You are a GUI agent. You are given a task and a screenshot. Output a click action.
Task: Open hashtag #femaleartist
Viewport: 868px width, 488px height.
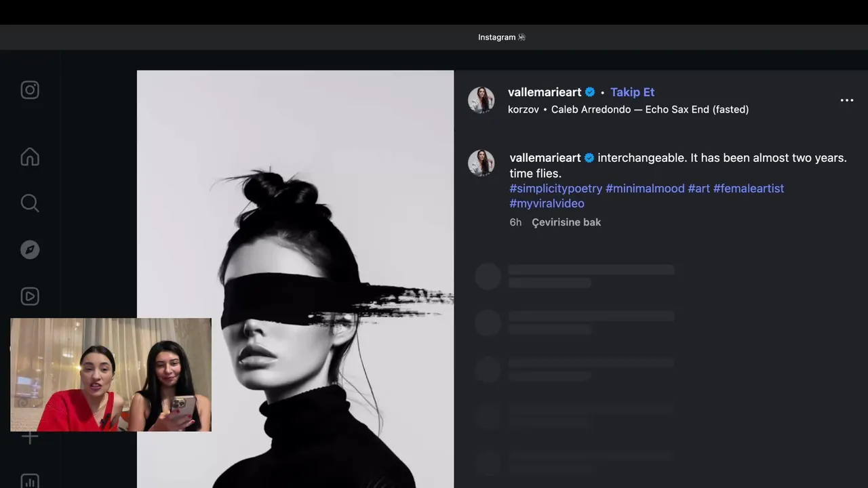(749, 188)
